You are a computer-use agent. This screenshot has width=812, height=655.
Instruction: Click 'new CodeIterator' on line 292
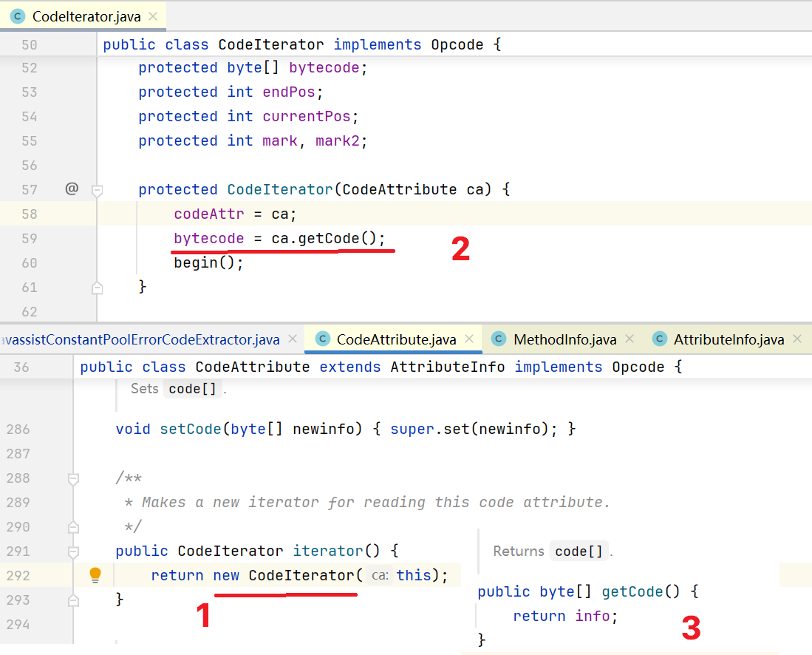coord(283,575)
